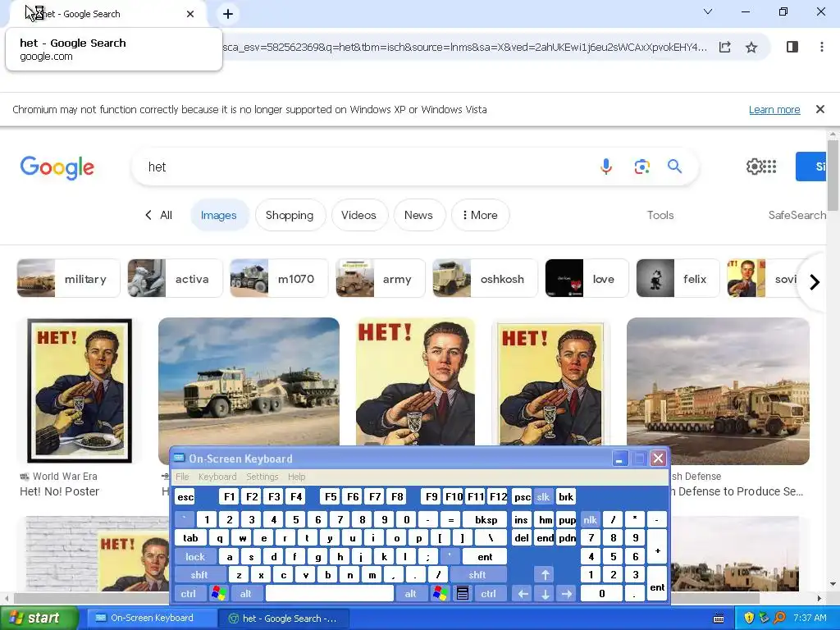The height and width of the screenshot is (630, 840).
Task: Open SafeSearch settings
Action: (797, 215)
